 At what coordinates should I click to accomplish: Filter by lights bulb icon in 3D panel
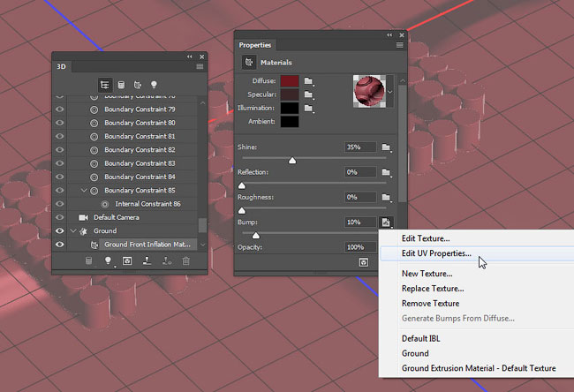[154, 85]
